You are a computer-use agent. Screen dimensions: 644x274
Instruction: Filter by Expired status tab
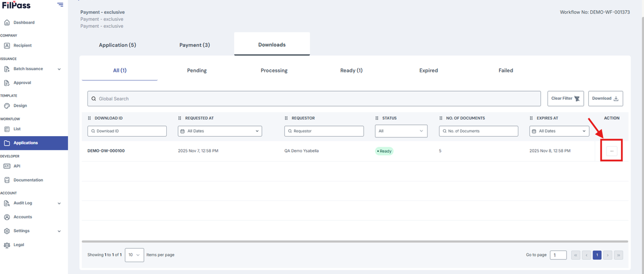[429, 70]
